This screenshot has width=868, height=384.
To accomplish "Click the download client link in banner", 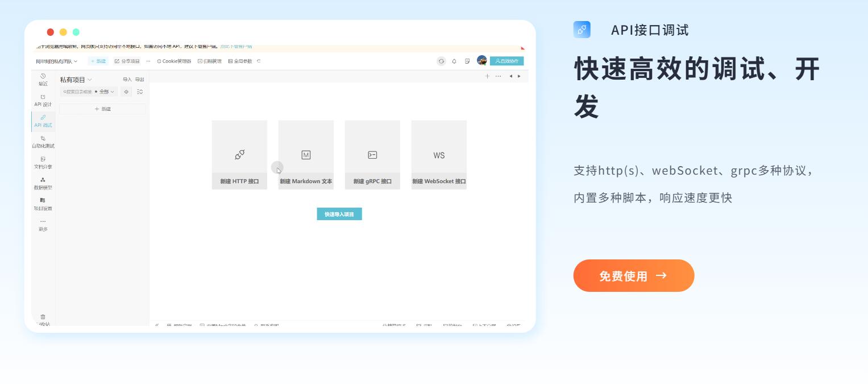I will tap(236, 47).
